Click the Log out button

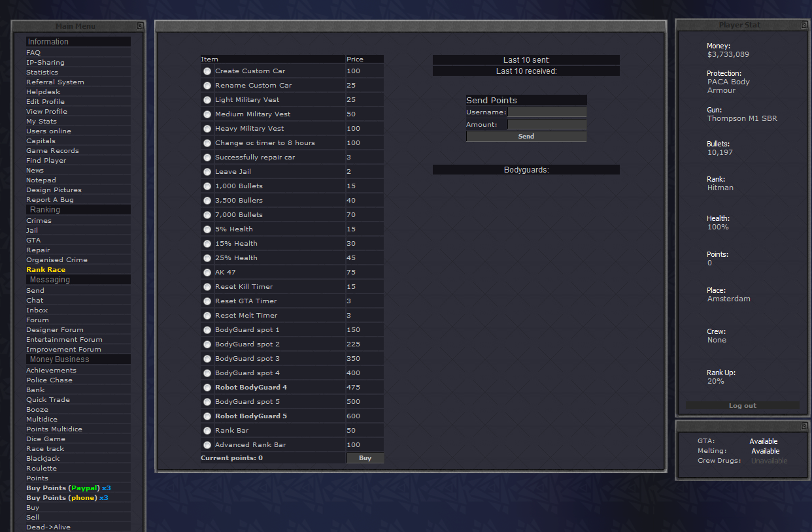click(x=742, y=406)
